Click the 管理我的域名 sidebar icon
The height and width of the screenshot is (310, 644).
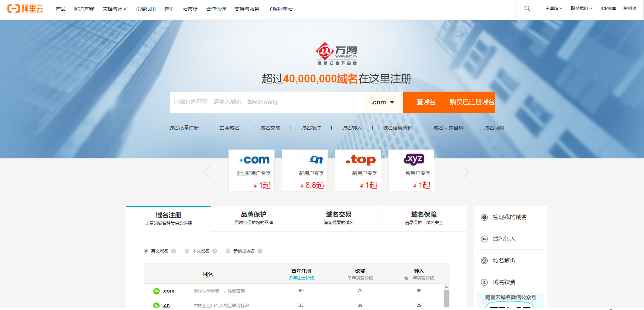[484, 217]
